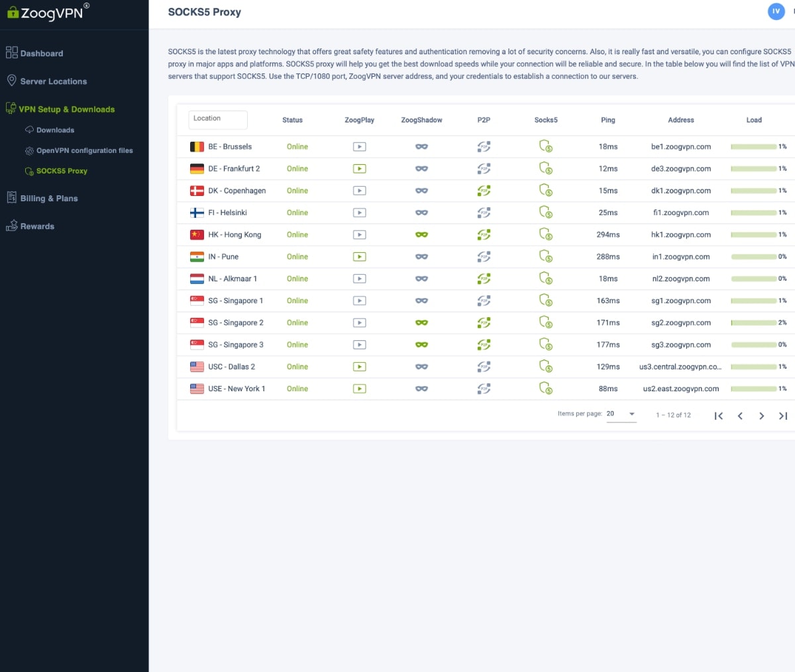This screenshot has height=672, width=795.
Task: Sort the table by Ping column
Action: point(608,120)
